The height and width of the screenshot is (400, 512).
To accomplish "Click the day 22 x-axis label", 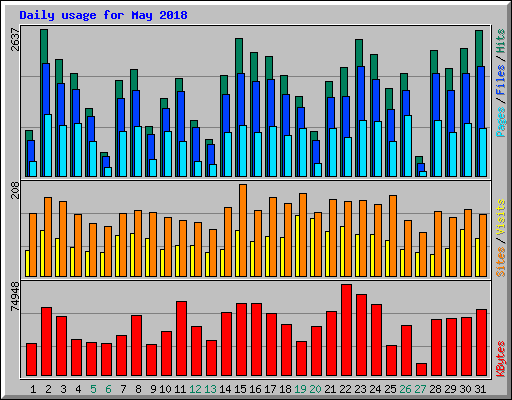I will pyautogui.click(x=345, y=389).
